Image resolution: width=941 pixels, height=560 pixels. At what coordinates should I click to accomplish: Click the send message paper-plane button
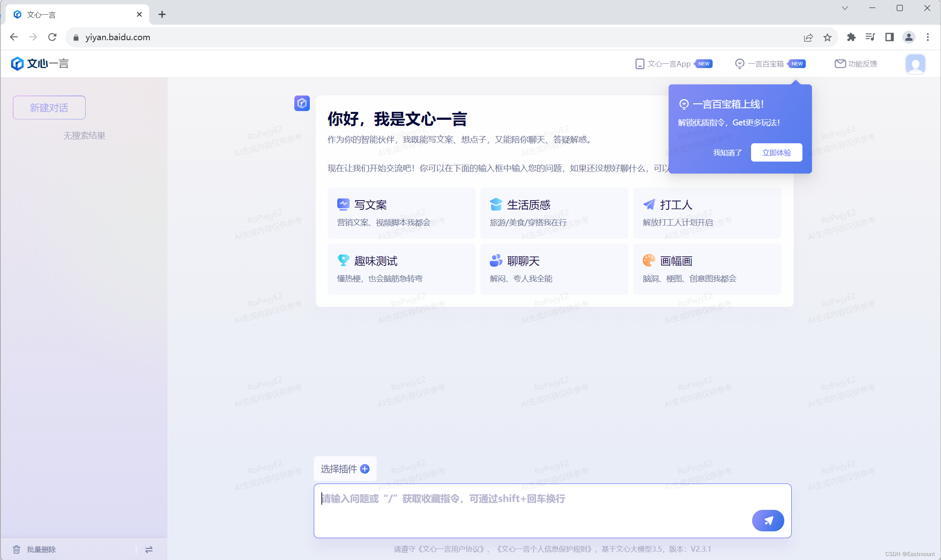pos(767,520)
